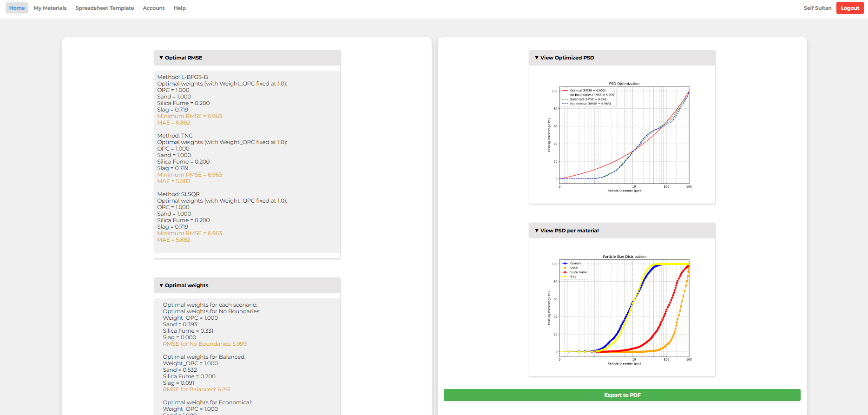Collapse the View Optimized PSD panel
Screen dimensions: 868x415
point(566,58)
